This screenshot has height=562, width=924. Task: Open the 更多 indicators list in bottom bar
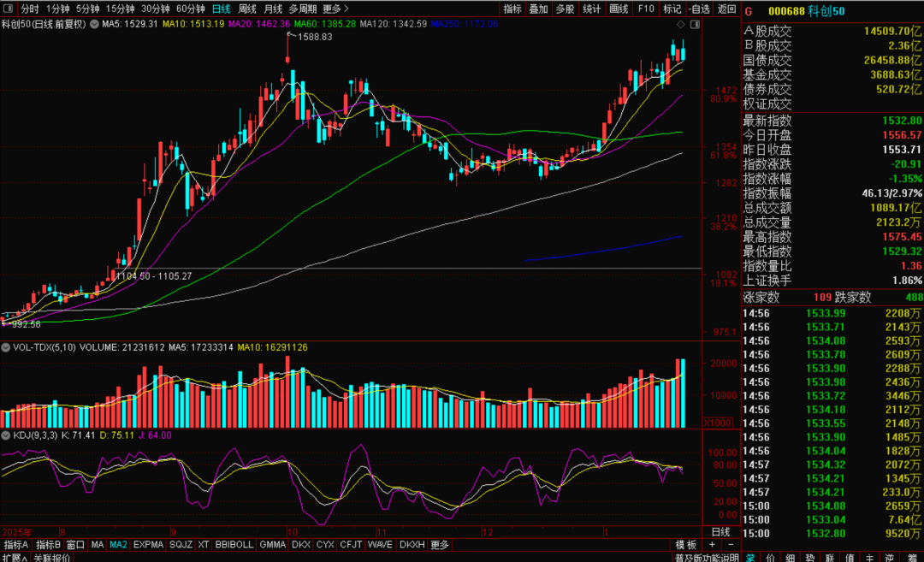(x=440, y=545)
